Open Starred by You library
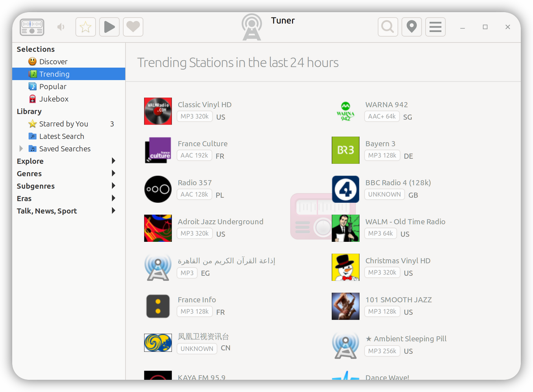 click(69, 124)
